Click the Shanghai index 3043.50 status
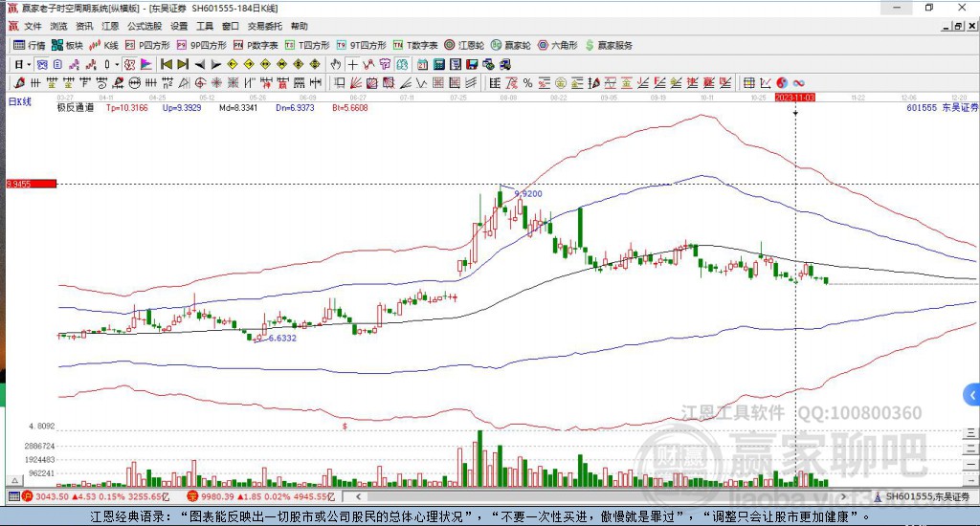 97,496
